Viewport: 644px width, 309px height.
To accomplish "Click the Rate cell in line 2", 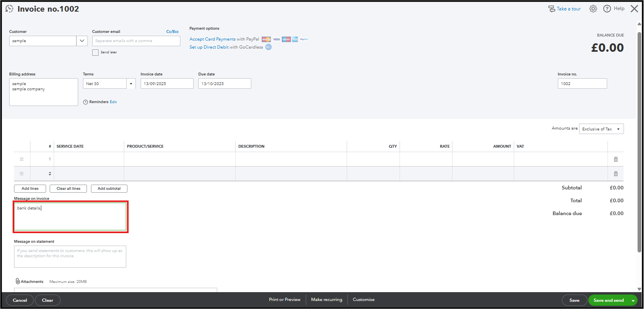I will pos(426,174).
